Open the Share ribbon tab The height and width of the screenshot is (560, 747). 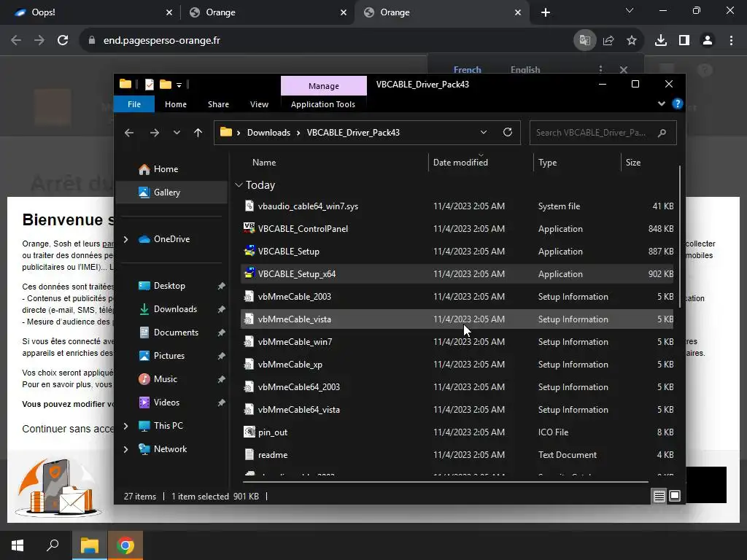218,104
